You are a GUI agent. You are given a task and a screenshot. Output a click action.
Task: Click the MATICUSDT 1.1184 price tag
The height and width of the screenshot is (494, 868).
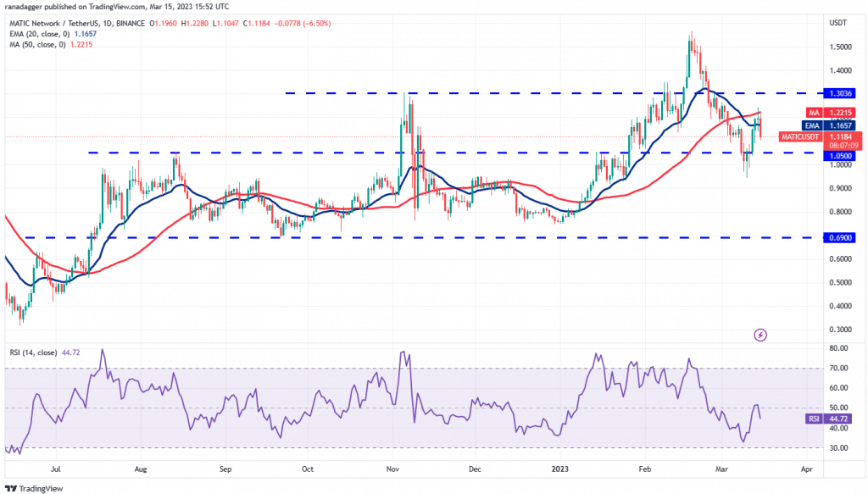click(820, 136)
